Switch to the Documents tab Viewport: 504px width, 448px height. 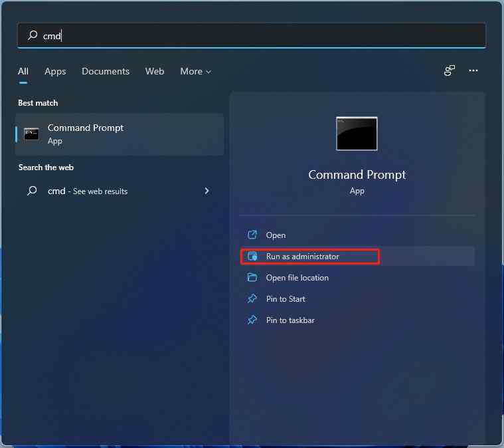(x=106, y=71)
